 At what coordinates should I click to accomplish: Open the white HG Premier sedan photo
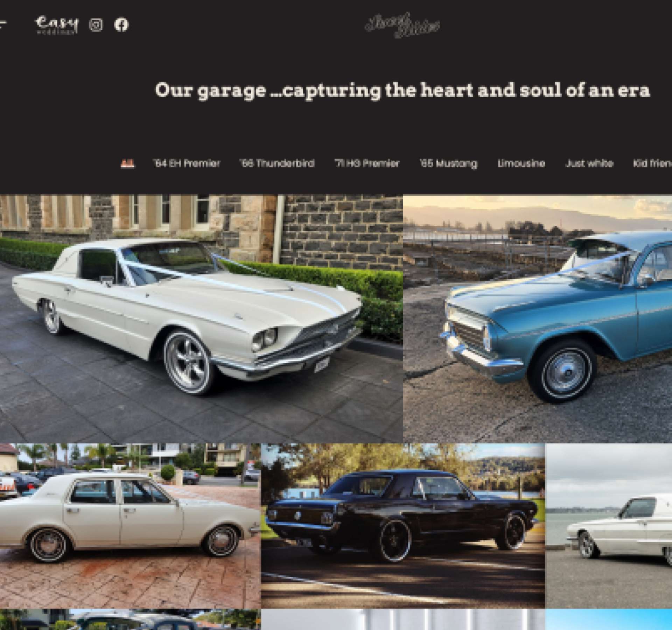[130, 526]
